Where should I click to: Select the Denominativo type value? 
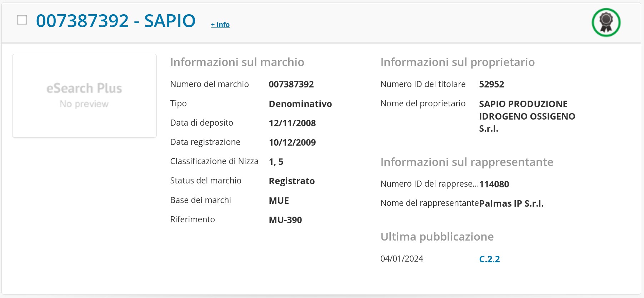click(x=300, y=104)
